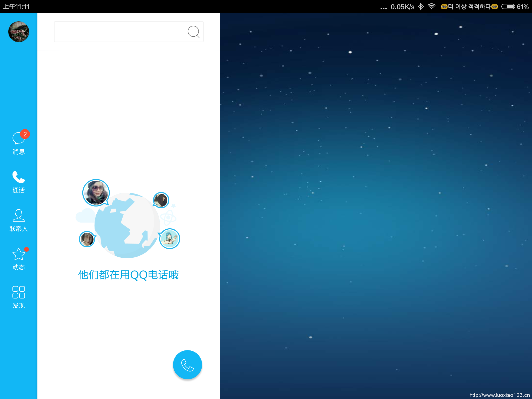Open the 联系人 contacts tab

pyautogui.click(x=18, y=228)
